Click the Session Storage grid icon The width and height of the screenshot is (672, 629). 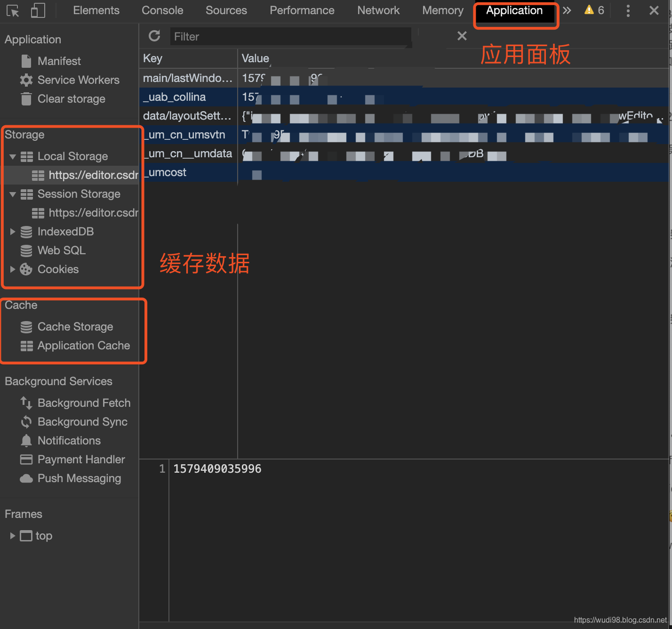[x=27, y=194]
